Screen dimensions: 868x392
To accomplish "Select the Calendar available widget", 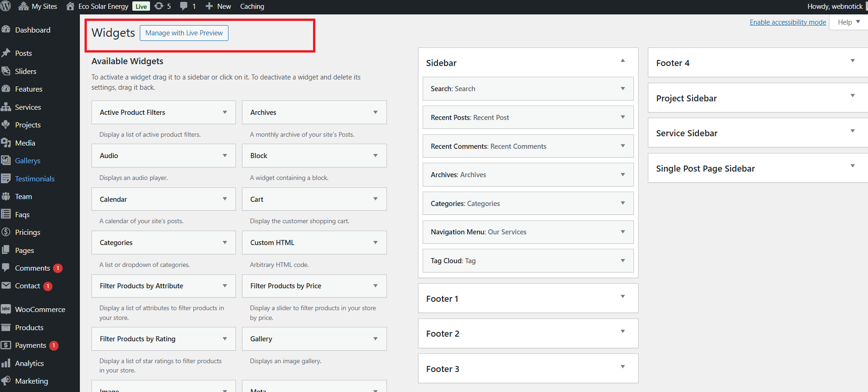I will [163, 199].
